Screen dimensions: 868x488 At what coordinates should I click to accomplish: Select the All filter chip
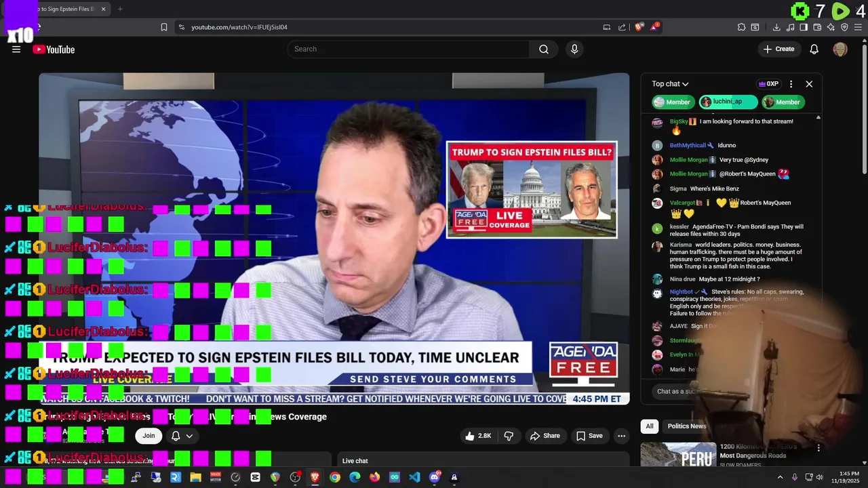(650, 426)
